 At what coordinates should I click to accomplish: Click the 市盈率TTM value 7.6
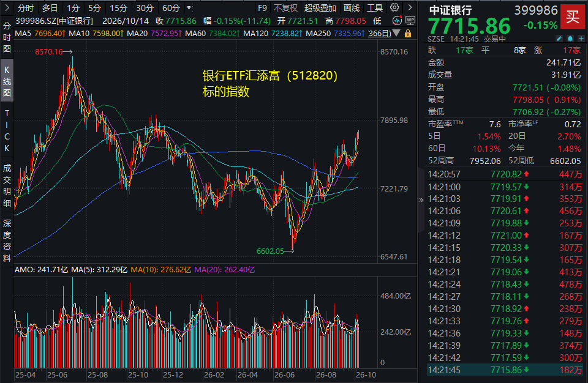click(x=495, y=124)
